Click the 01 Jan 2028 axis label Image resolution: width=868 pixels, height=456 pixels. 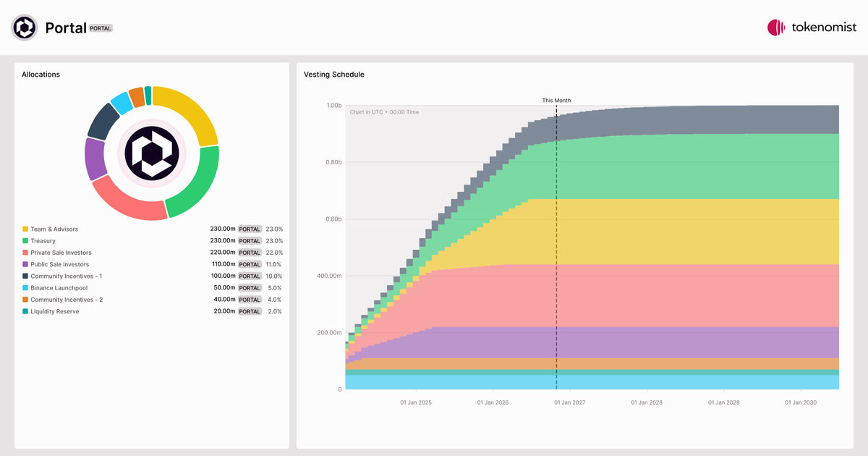pos(647,402)
